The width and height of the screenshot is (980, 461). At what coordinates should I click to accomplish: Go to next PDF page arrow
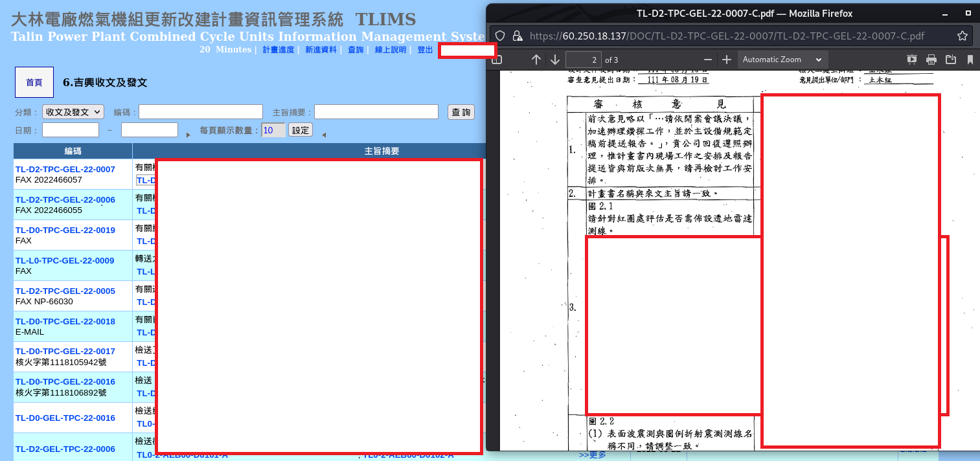click(x=555, y=60)
